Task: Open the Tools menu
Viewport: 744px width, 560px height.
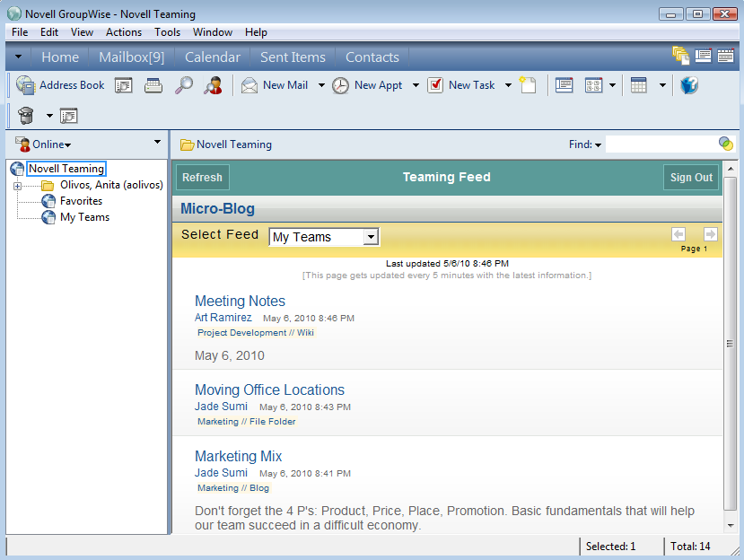Action: 168,32
